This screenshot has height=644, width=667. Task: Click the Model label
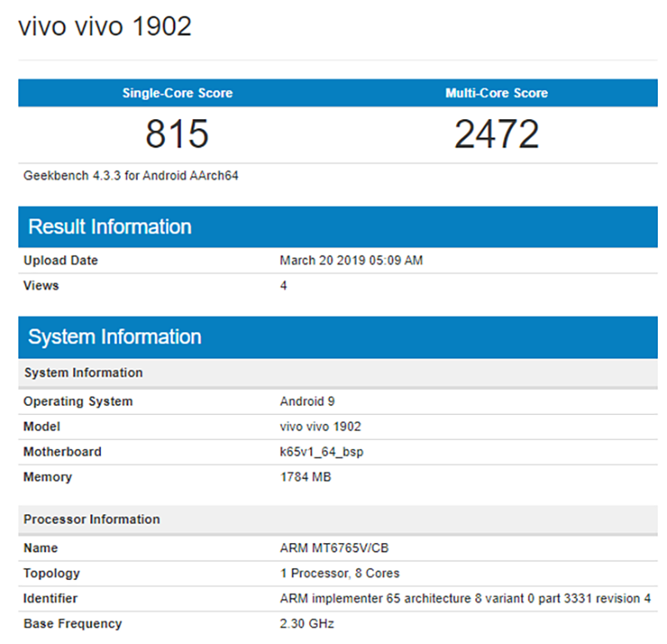coord(42,427)
